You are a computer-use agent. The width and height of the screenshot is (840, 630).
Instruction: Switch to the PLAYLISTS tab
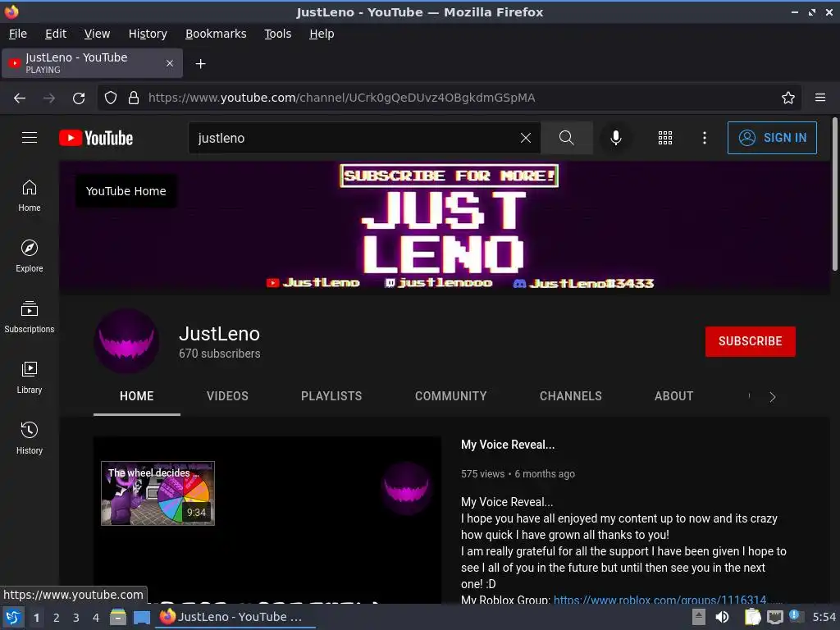coord(331,396)
